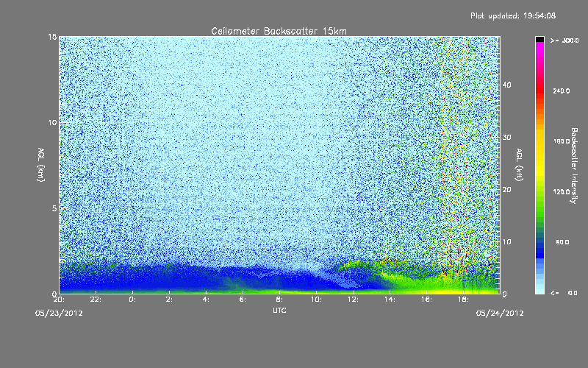Select the '8:' time tick label
Viewport: 588px width, 368px height.
279,300
